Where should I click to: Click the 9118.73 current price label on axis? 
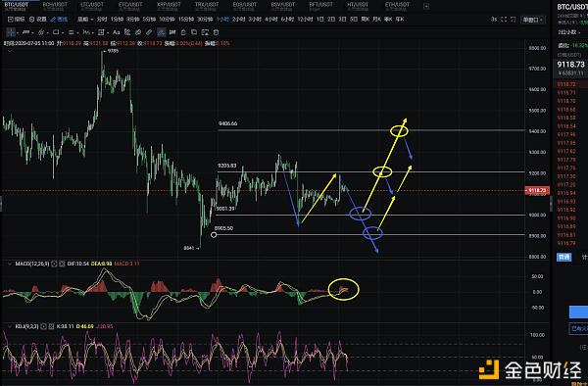pos(537,190)
